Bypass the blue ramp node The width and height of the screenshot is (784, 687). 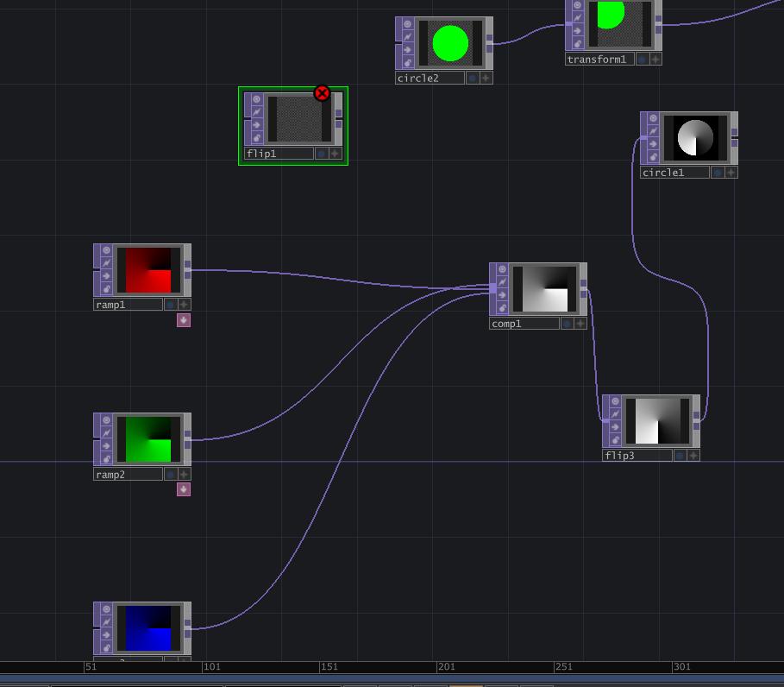(x=106, y=635)
